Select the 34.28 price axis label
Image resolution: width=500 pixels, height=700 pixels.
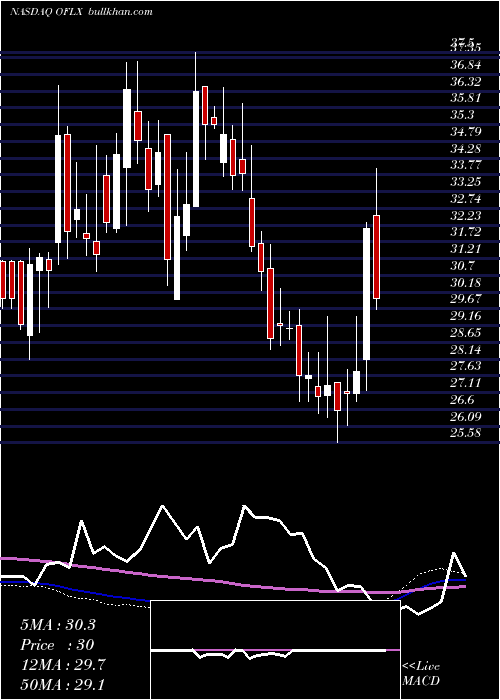pyautogui.click(x=466, y=148)
